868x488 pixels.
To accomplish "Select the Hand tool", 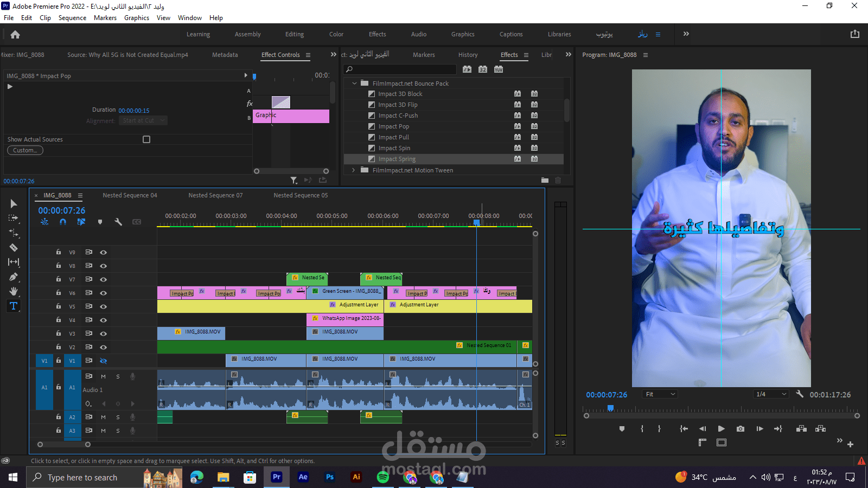I will pos(14,292).
